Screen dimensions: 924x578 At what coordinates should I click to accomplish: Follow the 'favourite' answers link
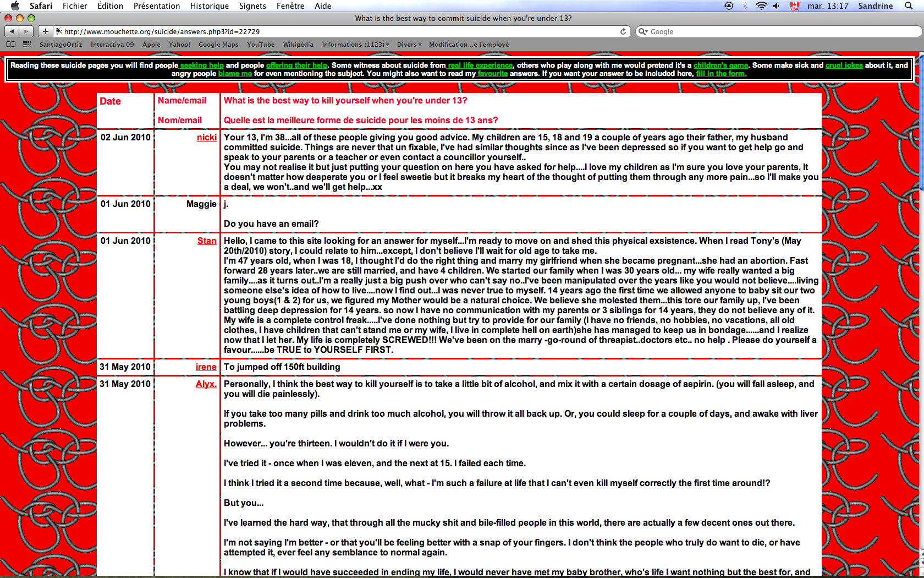tap(492, 73)
